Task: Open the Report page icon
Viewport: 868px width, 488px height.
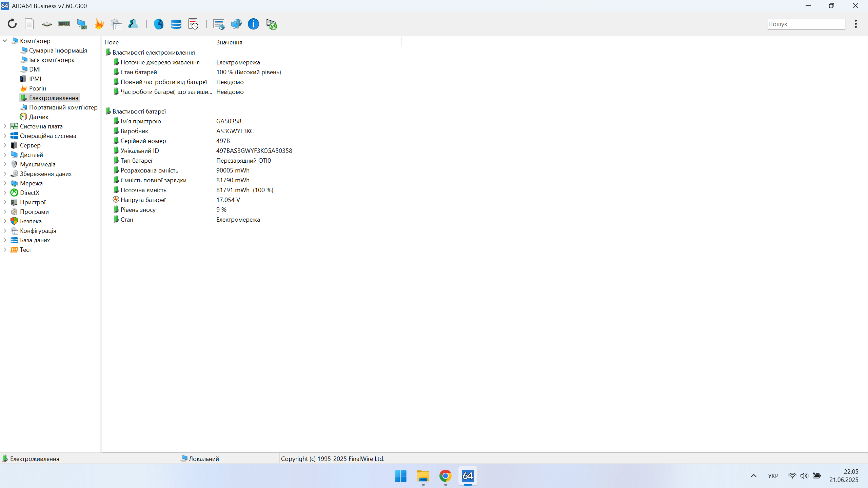Action: pos(29,24)
